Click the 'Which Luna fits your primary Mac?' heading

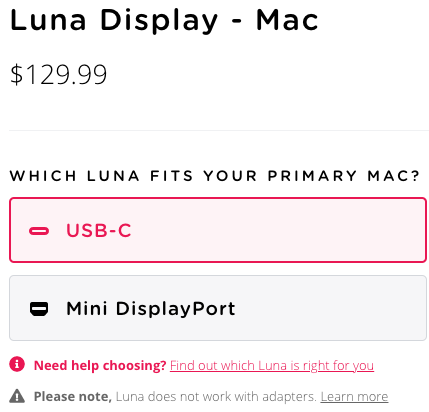click(x=214, y=176)
